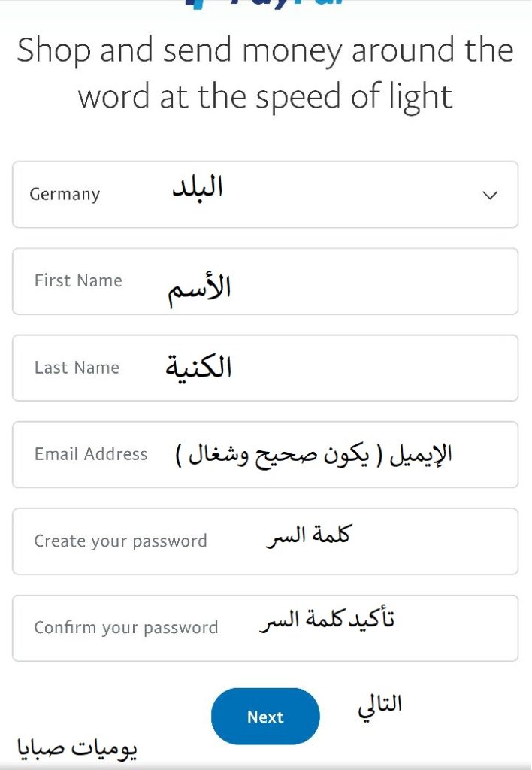532x770 pixels.
Task: Expand the country dropdown chevron arrow
Action: click(490, 195)
